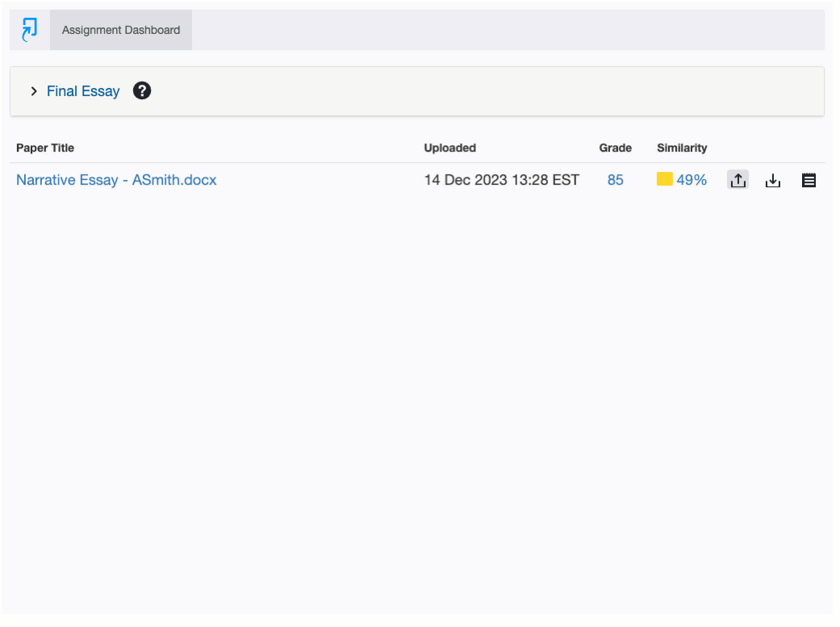Open Narrative Essay - ASmith.docx
This screenshot has width=840, height=627.
pyautogui.click(x=116, y=179)
